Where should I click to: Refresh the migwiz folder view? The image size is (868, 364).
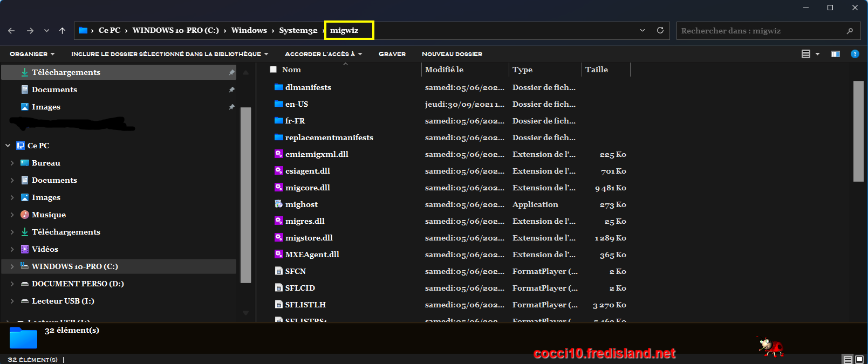click(x=660, y=30)
